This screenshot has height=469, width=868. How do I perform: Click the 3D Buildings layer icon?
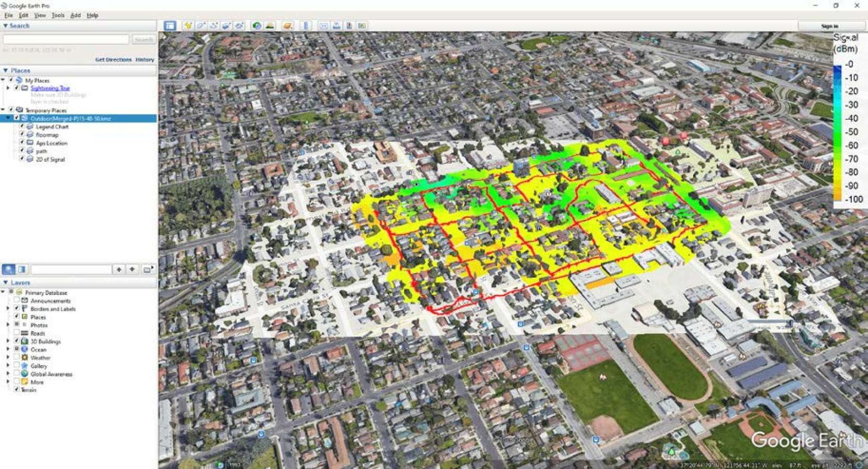24,341
